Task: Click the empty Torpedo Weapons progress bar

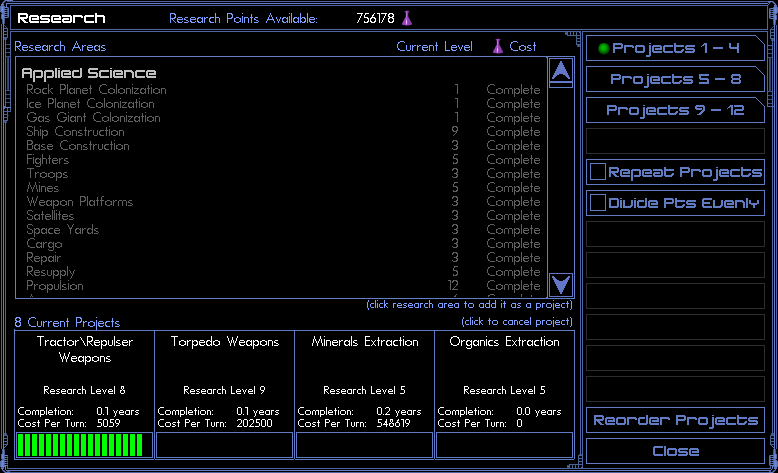Action: (x=224, y=445)
